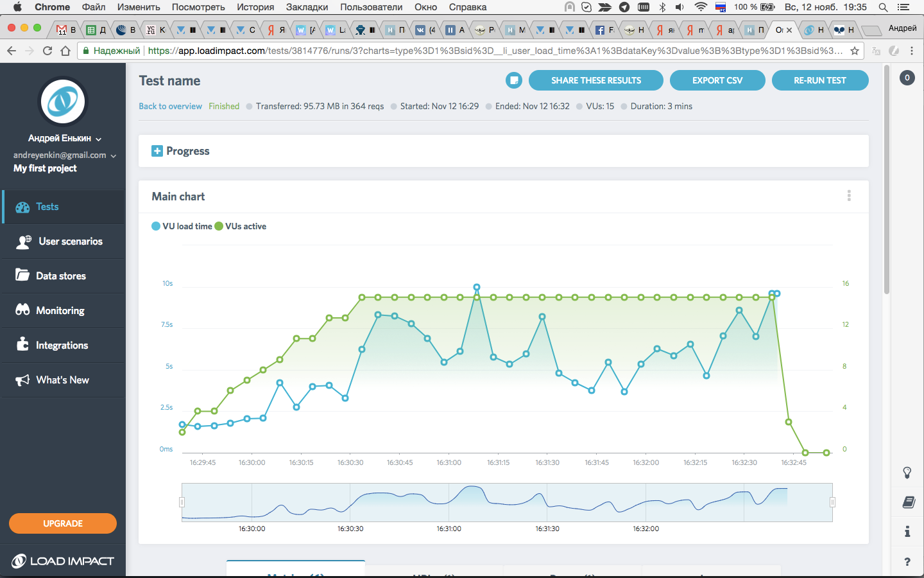924x578 pixels.
Task: Open Chrome menu in menu bar
Action: 53,7
